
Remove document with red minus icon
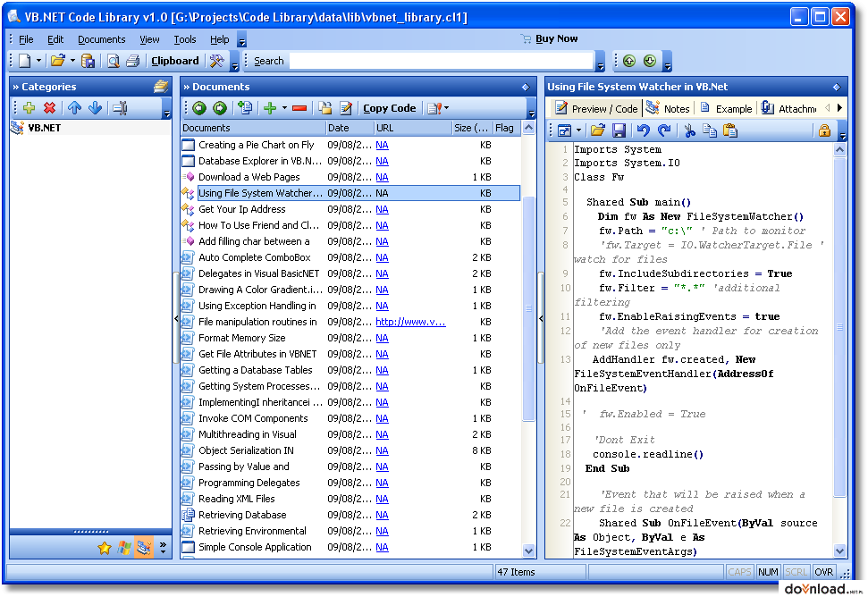point(299,108)
